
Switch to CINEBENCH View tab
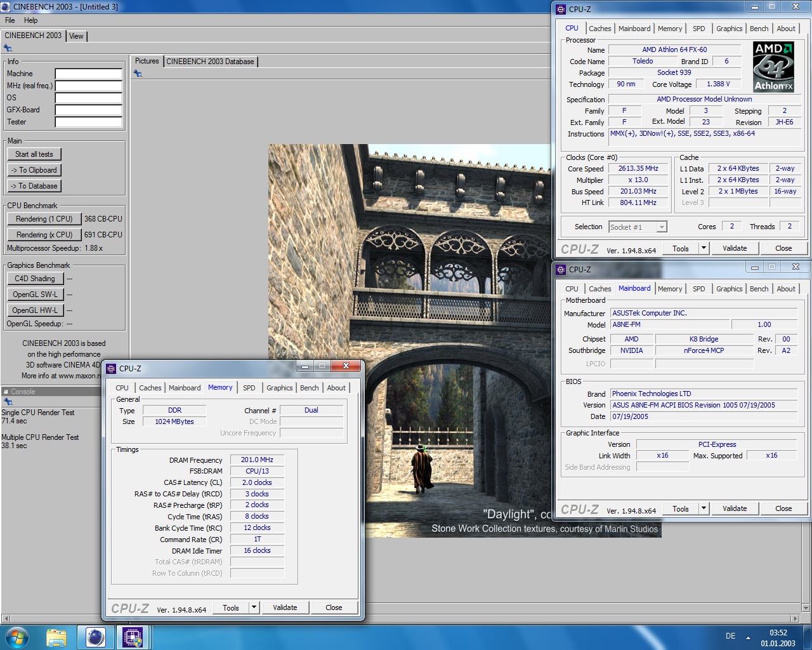point(76,36)
